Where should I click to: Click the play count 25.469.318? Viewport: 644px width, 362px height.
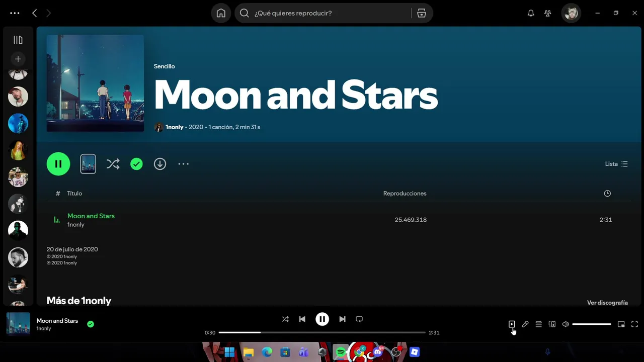click(x=411, y=220)
